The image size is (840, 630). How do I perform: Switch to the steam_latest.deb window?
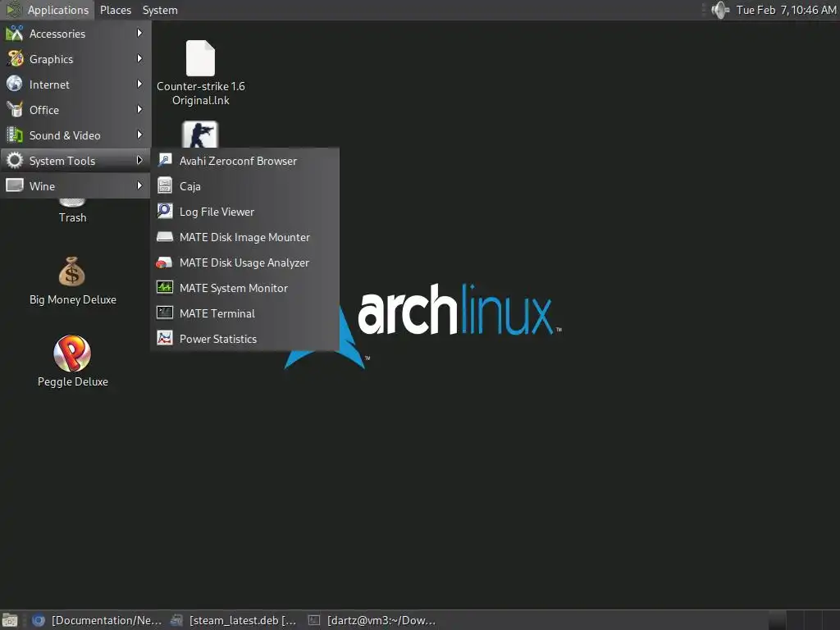[x=234, y=620]
